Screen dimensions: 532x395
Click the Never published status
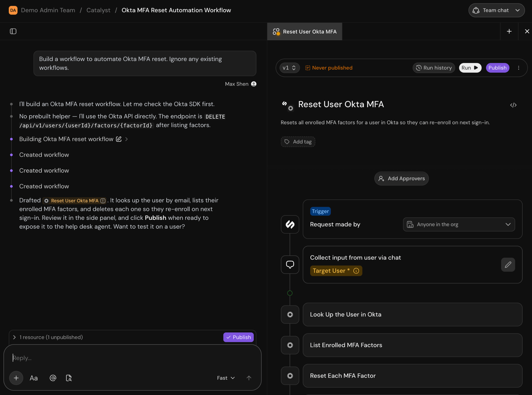pyautogui.click(x=329, y=68)
